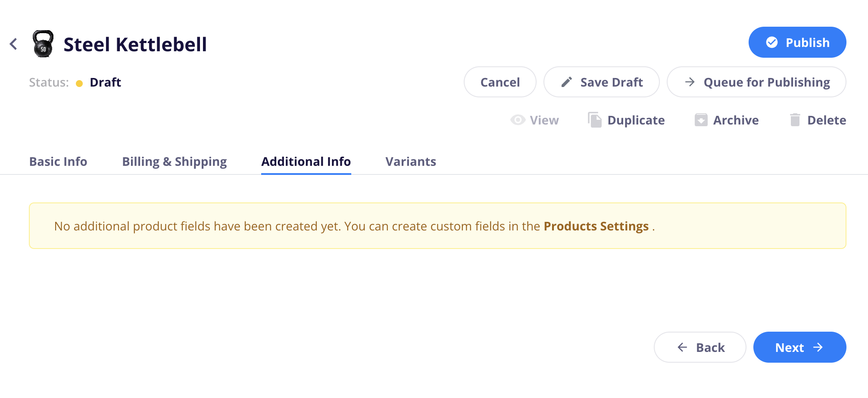Select the Variants tab

pyautogui.click(x=411, y=162)
